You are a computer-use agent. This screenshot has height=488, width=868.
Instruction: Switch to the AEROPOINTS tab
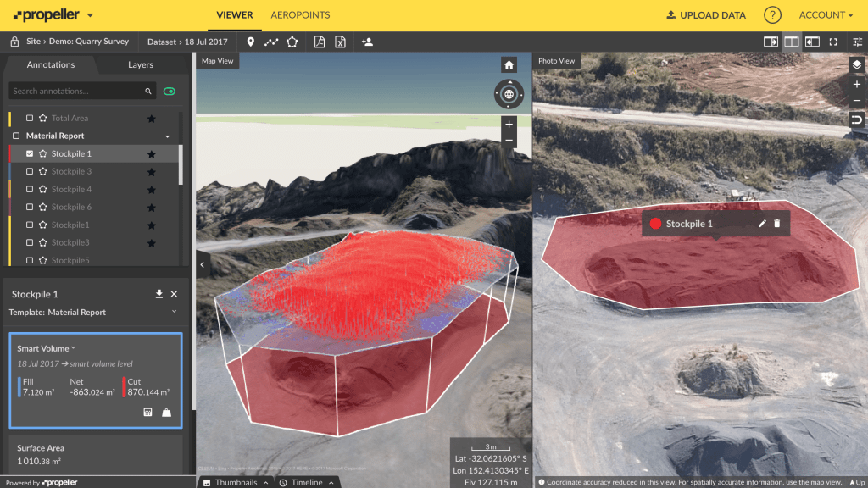coord(300,14)
